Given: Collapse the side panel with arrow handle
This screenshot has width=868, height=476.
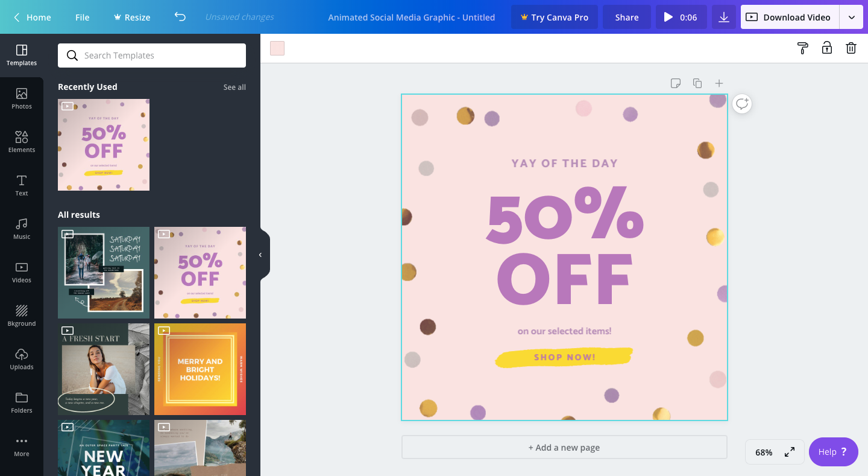Looking at the screenshot, I should 261,255.
